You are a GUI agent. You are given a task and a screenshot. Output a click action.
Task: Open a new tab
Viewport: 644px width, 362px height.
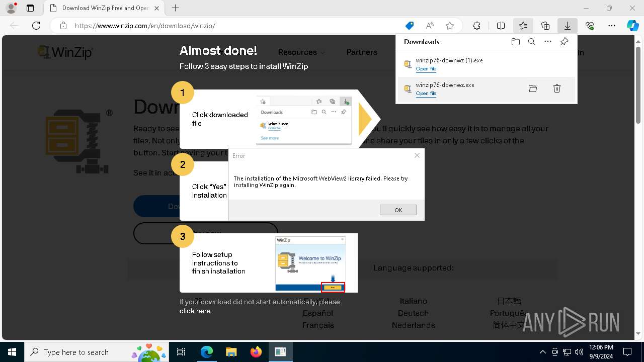(175, 8)
